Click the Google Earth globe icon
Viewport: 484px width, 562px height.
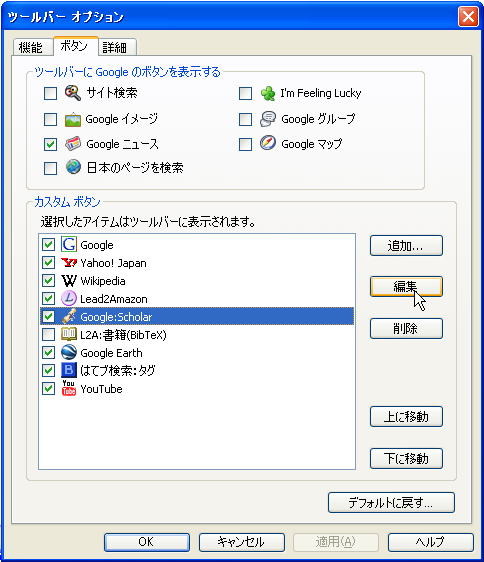[68, 352]
